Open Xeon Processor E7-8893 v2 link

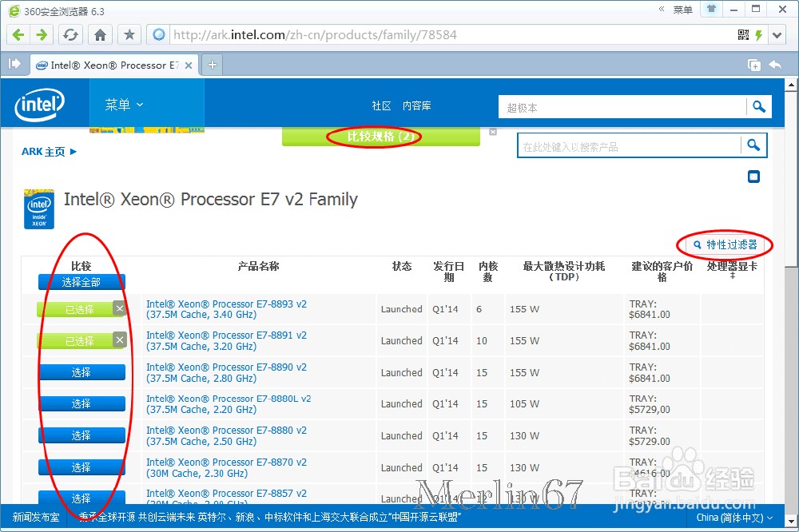point(226,309)
